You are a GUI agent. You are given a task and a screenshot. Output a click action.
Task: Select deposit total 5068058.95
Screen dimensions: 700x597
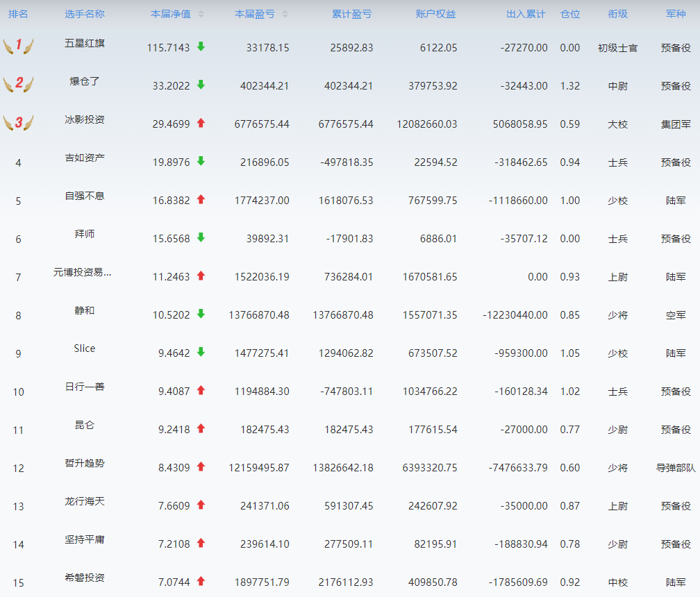point(520,124)
